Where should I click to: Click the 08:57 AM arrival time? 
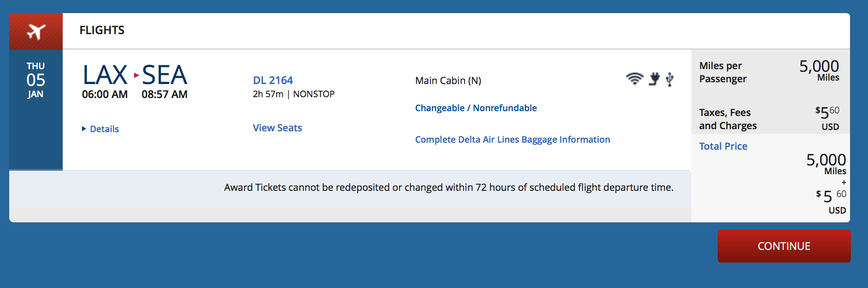(x=164, y=95)
